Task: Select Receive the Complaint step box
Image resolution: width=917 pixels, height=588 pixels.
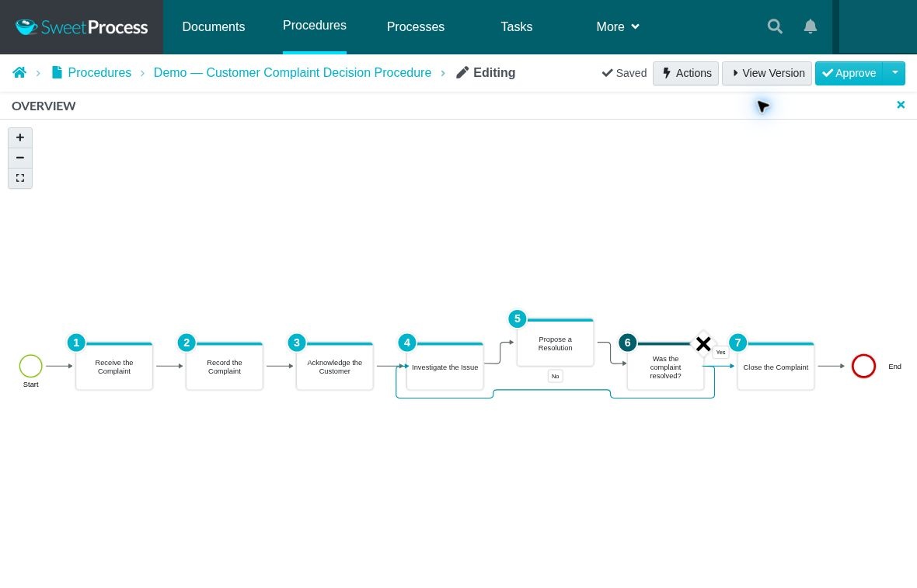Action: [x=114, y=367]
